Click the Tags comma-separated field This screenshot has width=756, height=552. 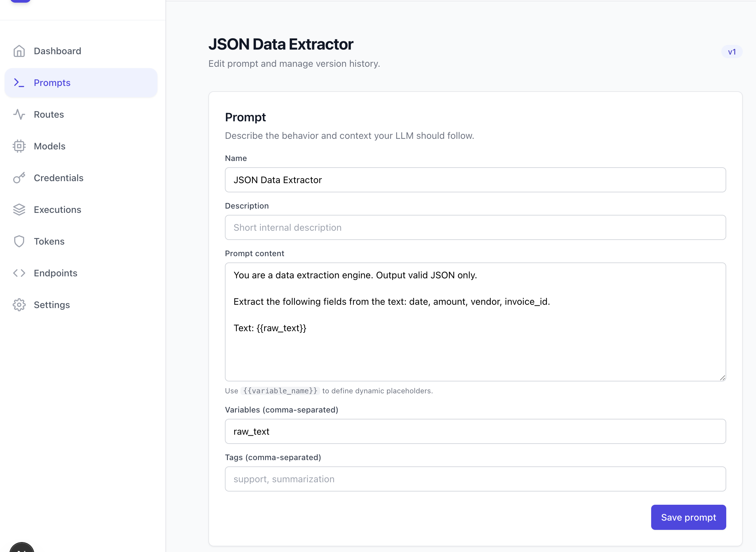click(x=475, y=479)
